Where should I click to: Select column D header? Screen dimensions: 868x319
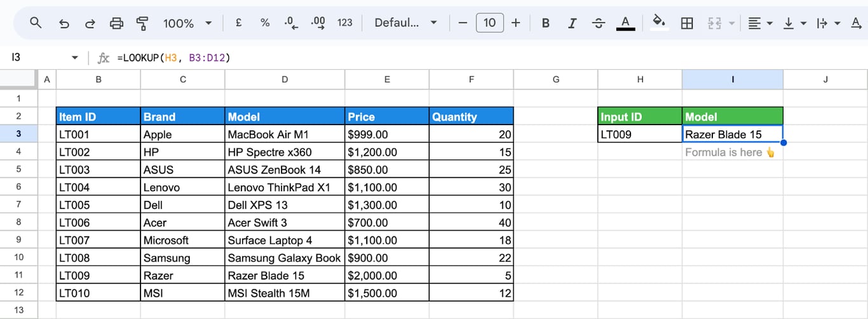point(285,79)
